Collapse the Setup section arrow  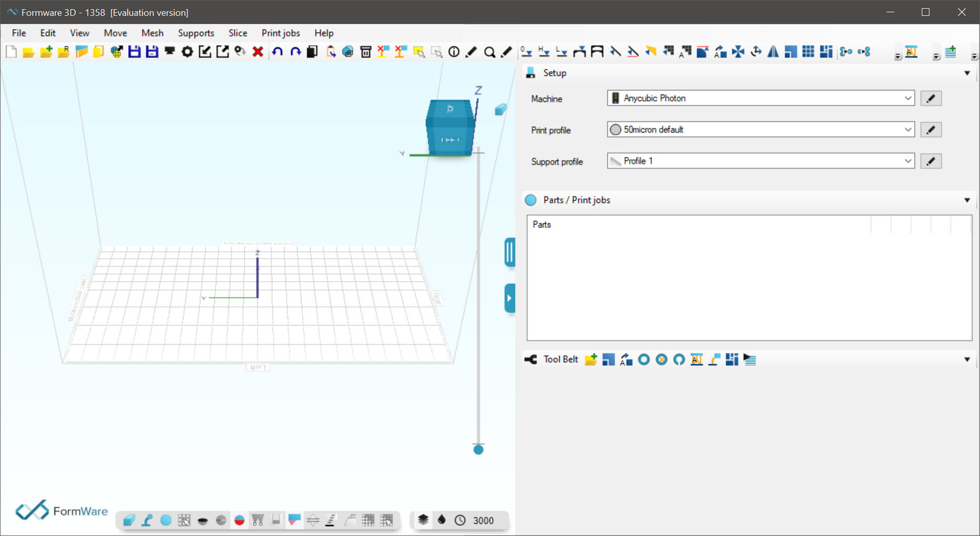click(967, 73)
